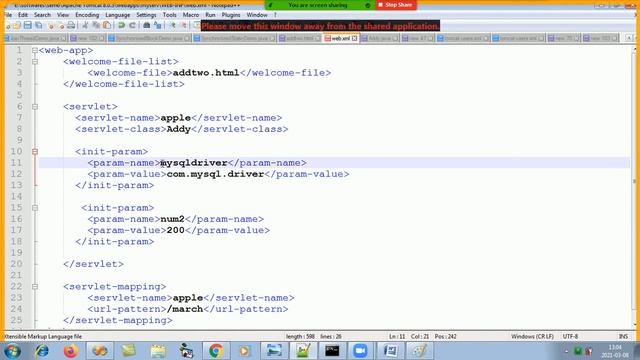
Task: Click the Zoom In toolbar icon
Action: 172,26
